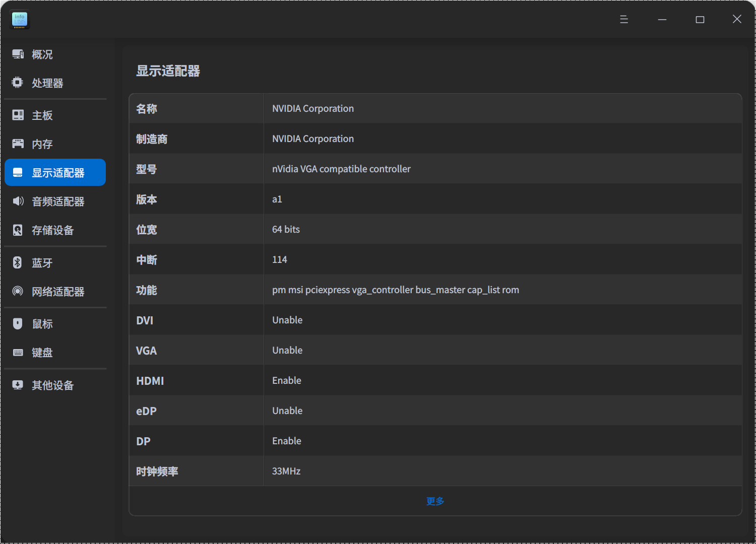Click the 更多 link to show more
Viewport: 756px width, 544px height.
[x=435, y=501]
